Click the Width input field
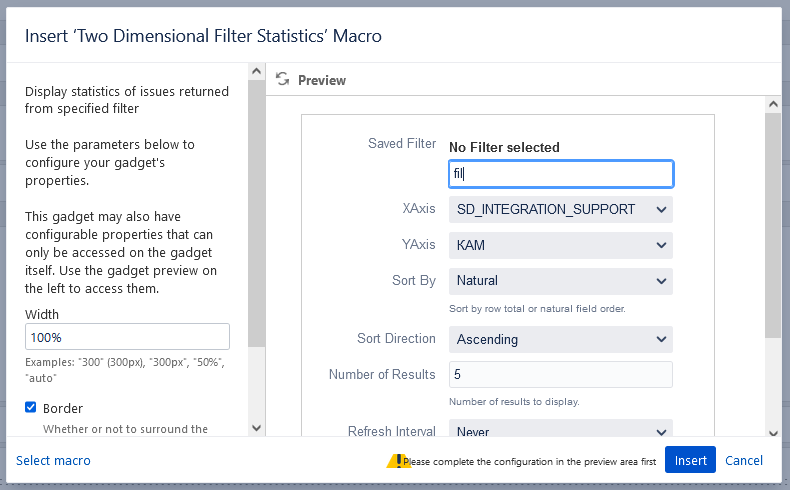 coord(127,337)
